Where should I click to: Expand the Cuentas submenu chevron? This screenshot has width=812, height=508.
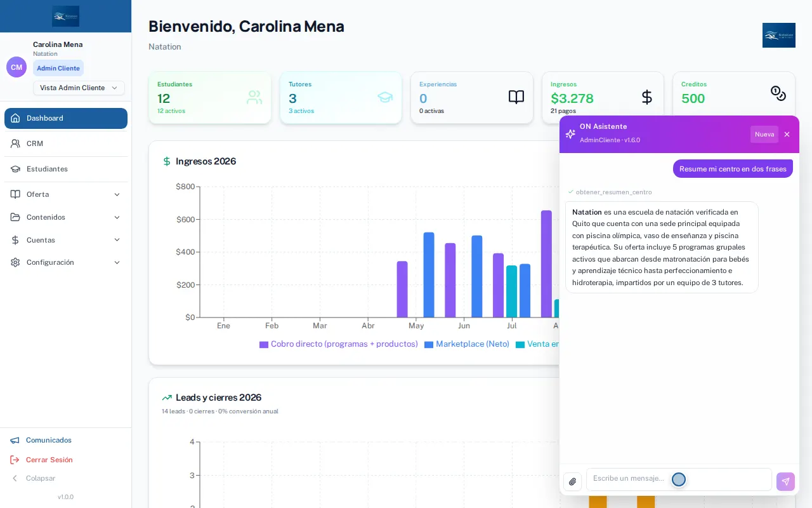[x=117, y=240]
